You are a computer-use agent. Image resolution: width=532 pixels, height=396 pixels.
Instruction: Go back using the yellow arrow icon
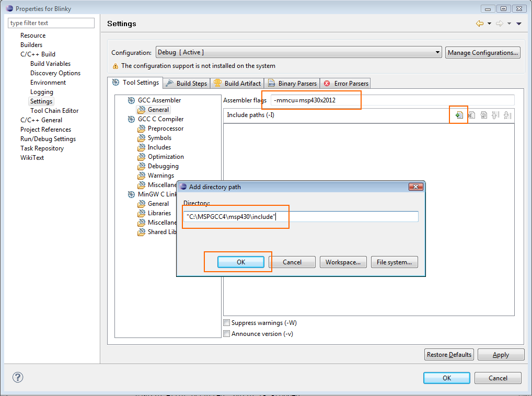[x=479, y=24]
